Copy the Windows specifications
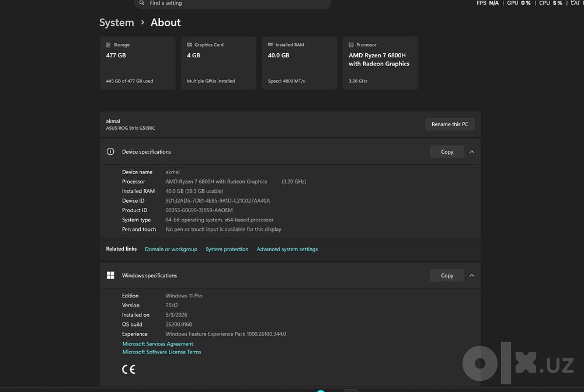 pyautogui.click(x=447, y=275)
